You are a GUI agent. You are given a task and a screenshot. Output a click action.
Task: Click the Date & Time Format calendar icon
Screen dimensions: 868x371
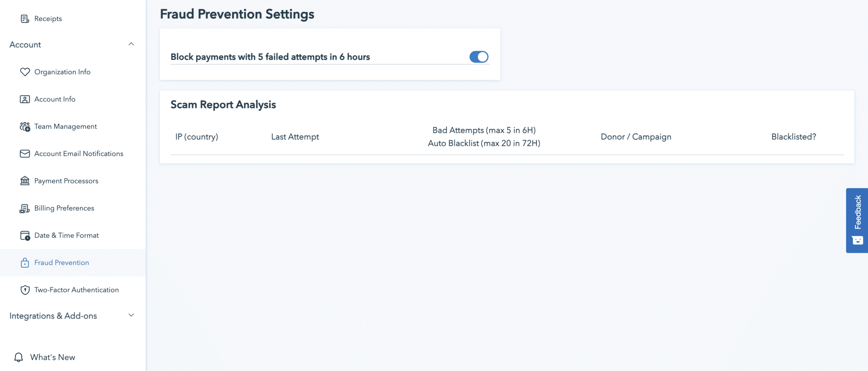point(25,235)
